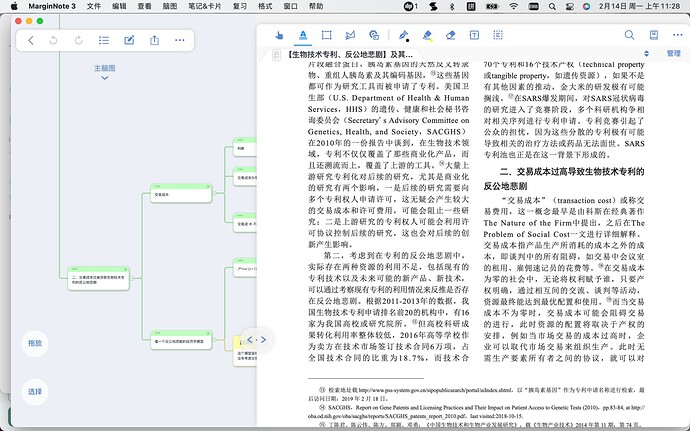The height and width of the screenshot is (431, 690).
Task: Share or export the notebook
Action: [154, 41]
